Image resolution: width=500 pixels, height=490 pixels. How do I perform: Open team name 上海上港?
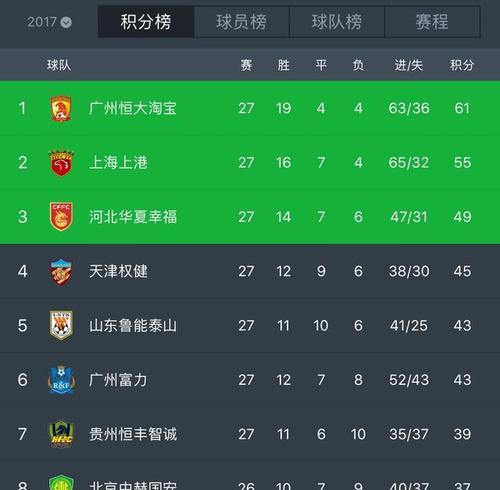coord(118,163)
